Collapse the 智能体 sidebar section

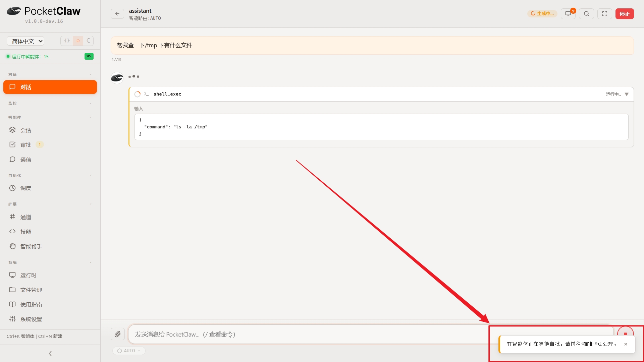[50, 117]
